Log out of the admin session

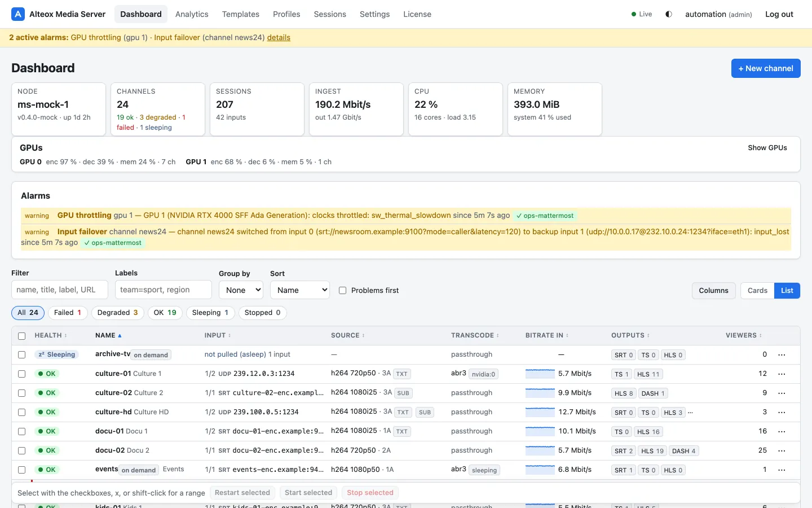tap(779, 14)
